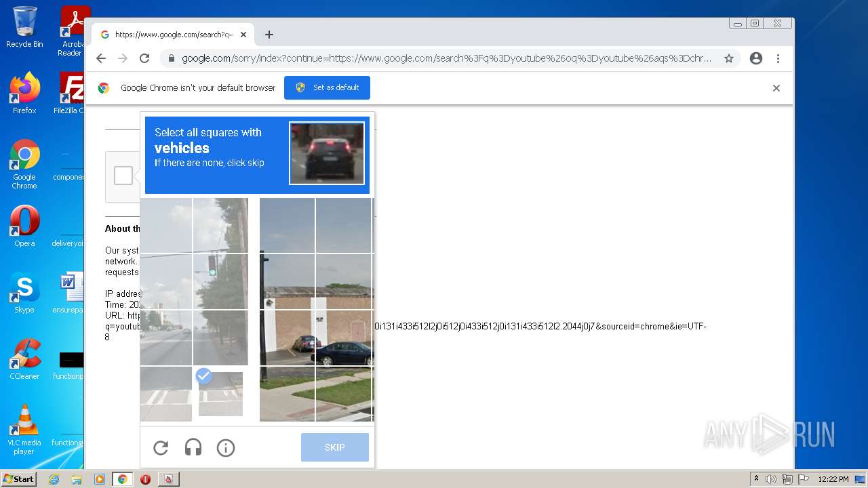Click the taskbar clock 12:22 PM

click(833, 479)
